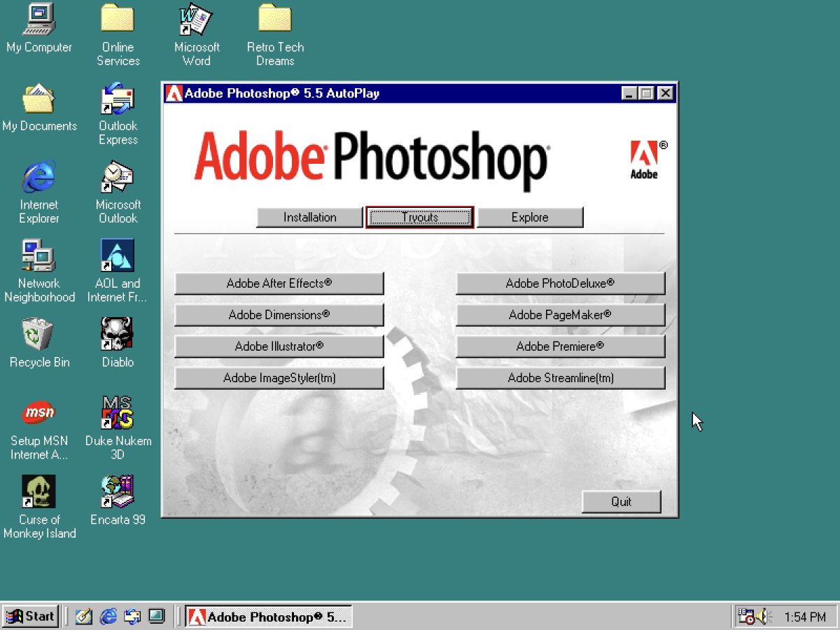Click the Adobe Photoshop taskbar button

coord(269,617)
